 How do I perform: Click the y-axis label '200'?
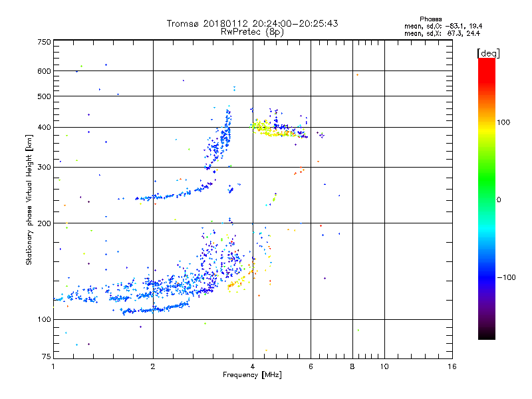pos(45,223)
